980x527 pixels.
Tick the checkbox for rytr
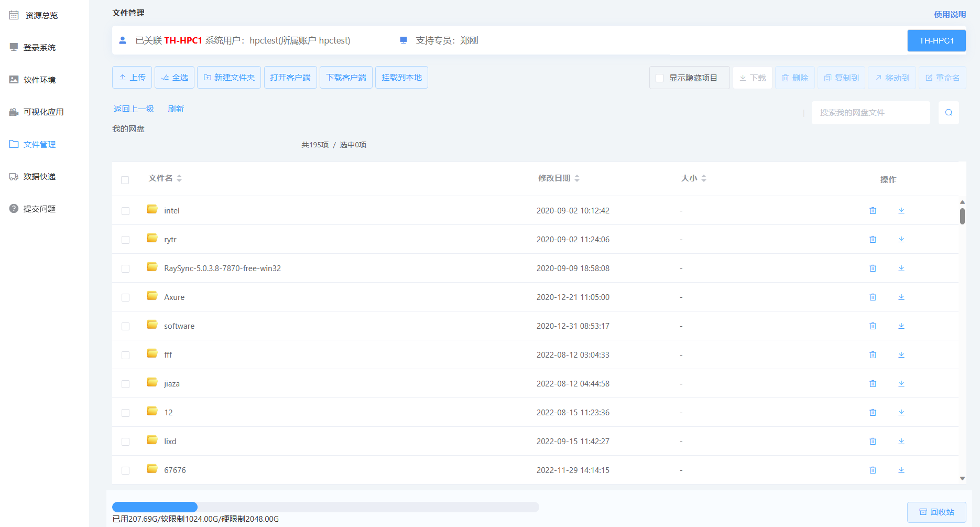click(125, 240)
